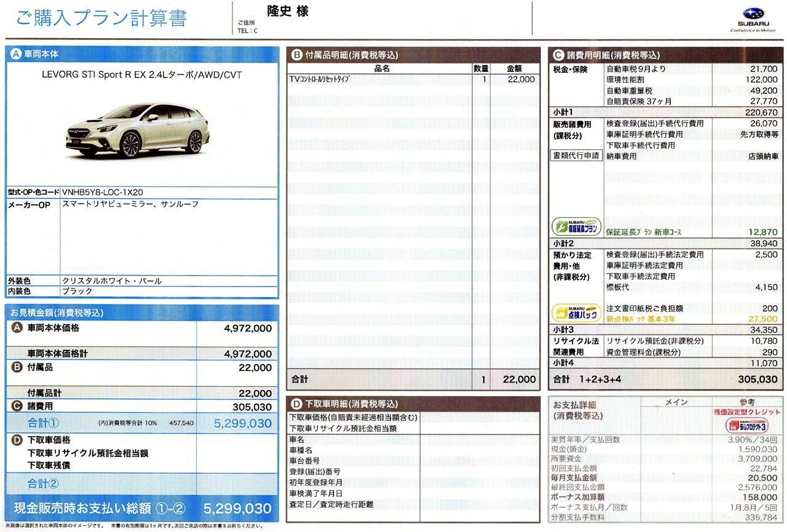Click ボーナス加算額 amount 158,000
Screen dimensions: 787x532
[760, 497]
